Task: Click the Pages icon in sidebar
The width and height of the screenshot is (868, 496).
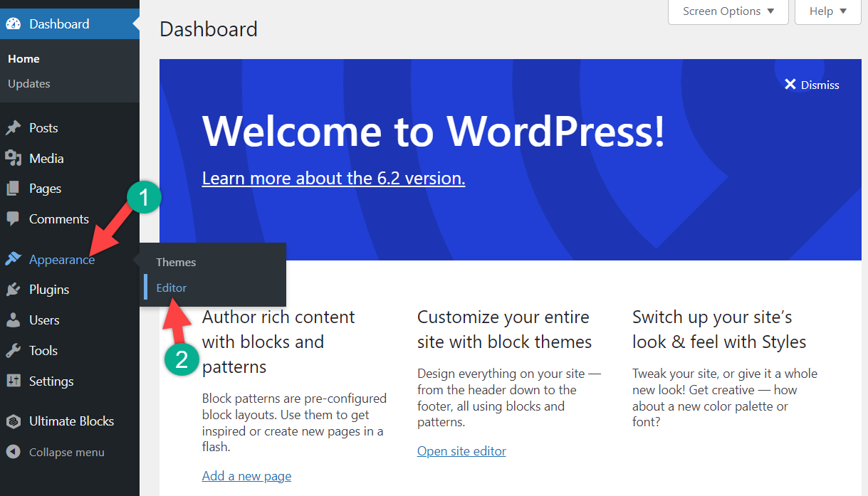Action: 14,189
